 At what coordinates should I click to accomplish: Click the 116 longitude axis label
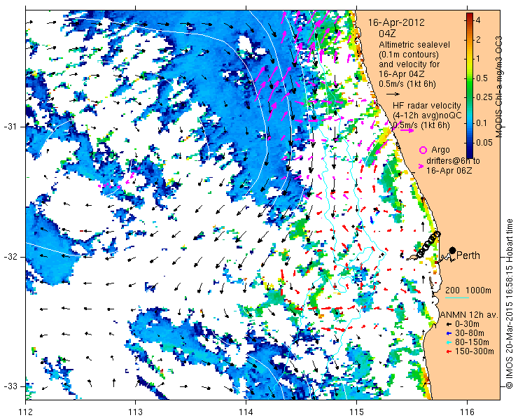coord(467,412)
